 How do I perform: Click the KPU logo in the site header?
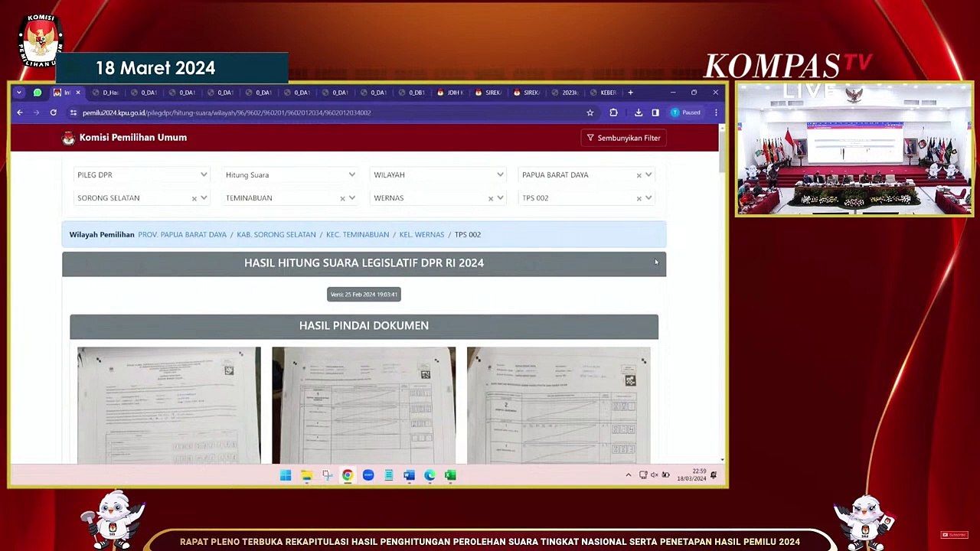click(69, 138)
